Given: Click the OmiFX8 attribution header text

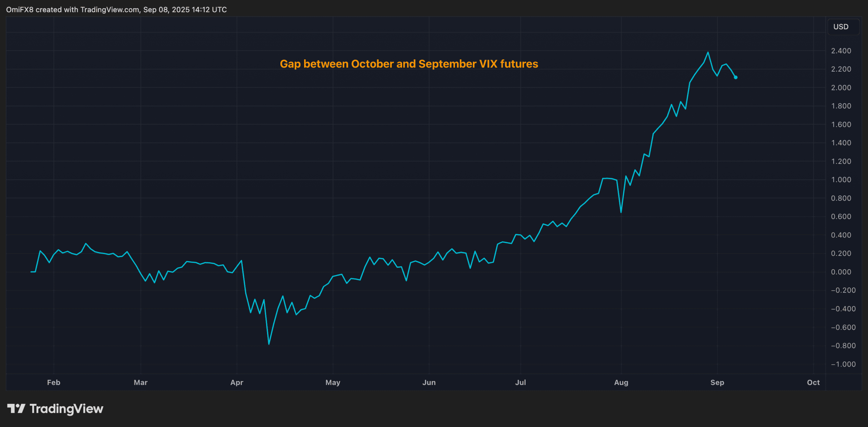Looking at the screenshot, I should (x=116, y=10).
